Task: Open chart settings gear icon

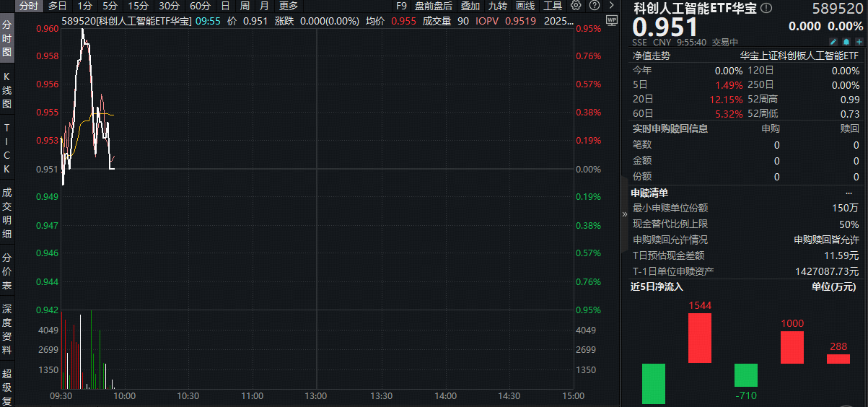Action: click(x=575, y=6)
